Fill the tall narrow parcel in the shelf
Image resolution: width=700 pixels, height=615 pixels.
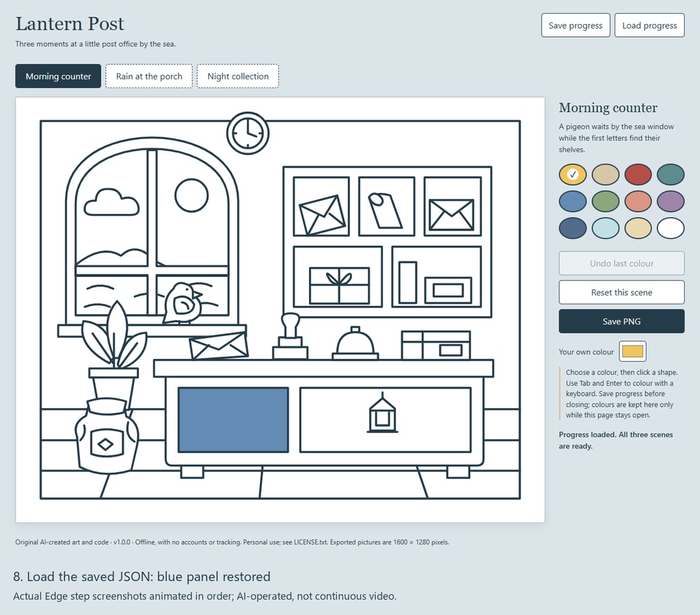407,283
